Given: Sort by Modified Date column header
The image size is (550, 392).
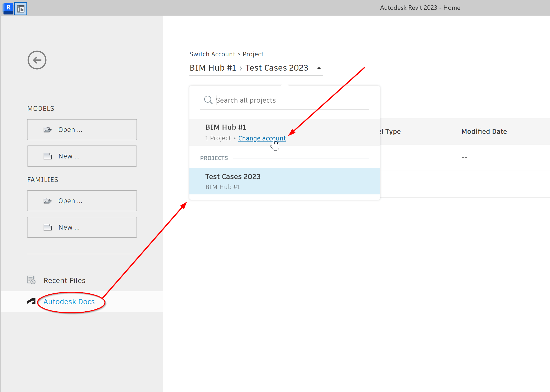Looking at the screenshot, I should (484, 131).
